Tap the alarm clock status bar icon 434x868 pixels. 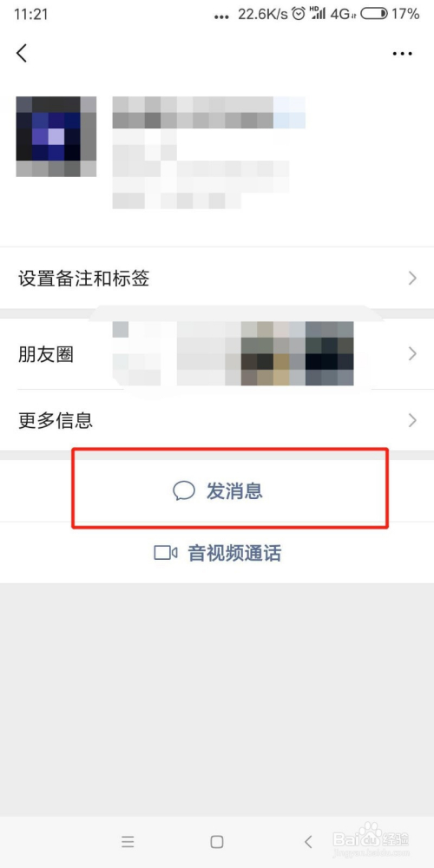click(299, 15)
